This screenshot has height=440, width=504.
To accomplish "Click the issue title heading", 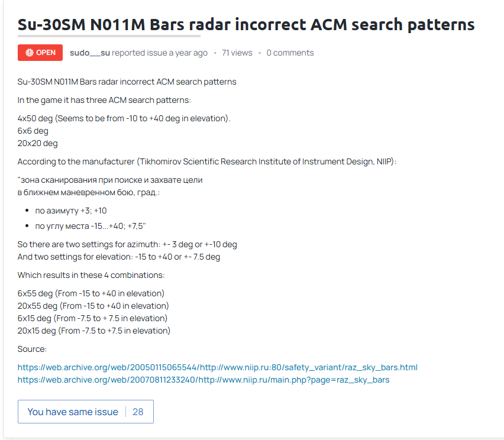I will tap(245, 25).
